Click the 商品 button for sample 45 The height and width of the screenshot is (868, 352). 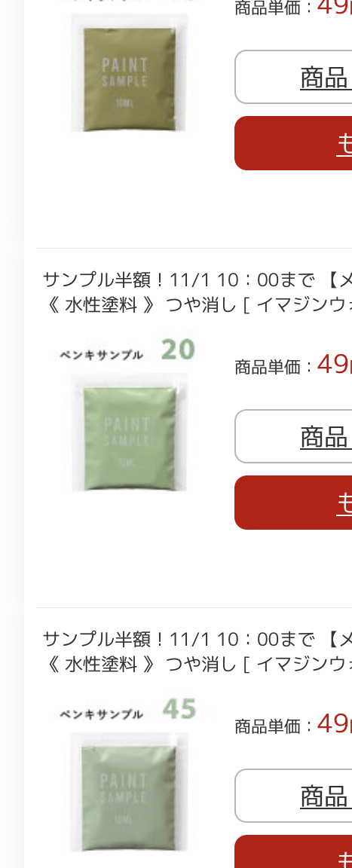293,796
